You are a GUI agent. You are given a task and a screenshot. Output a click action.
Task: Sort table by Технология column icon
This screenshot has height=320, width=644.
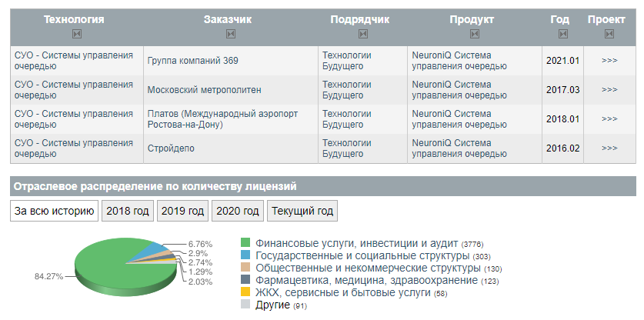coord(77,34)
